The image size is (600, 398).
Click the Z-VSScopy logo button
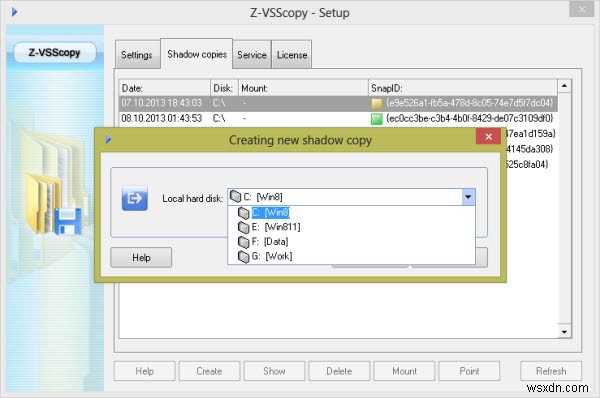tap(55, 52)
